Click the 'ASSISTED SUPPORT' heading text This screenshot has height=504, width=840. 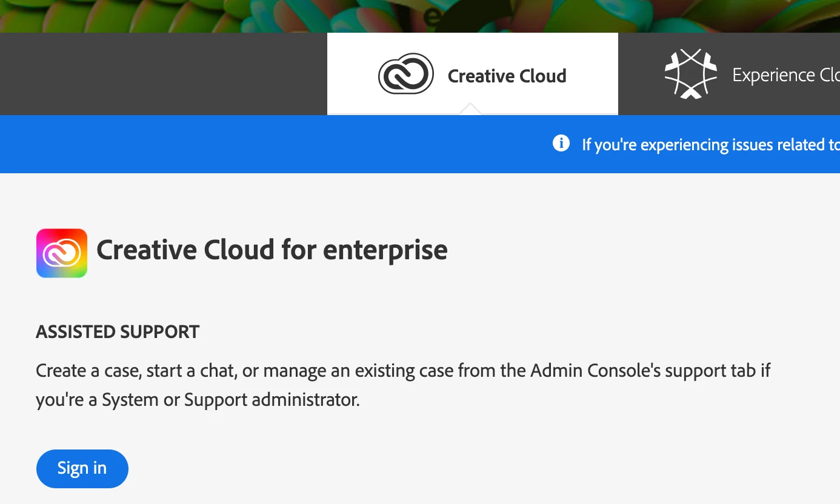pos(118,332)
